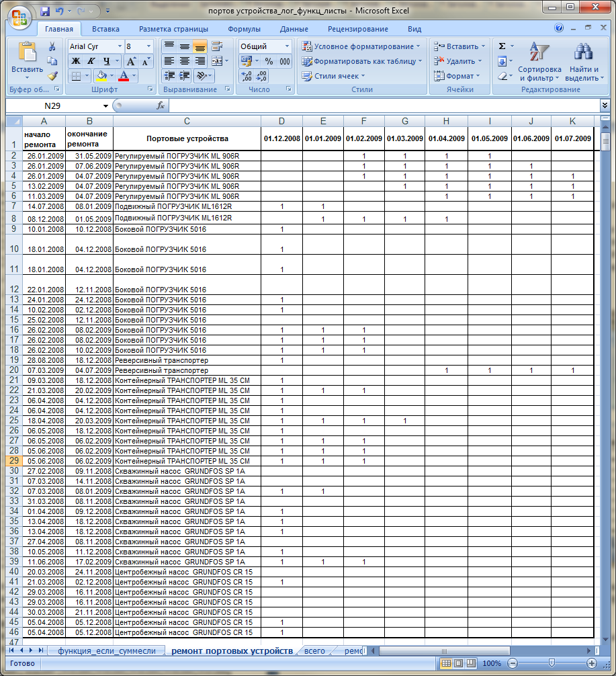Toggle Bold (Ж) formatting
Image resolution: width=616 pixels, height=676 pixels.
click(75, 61)
